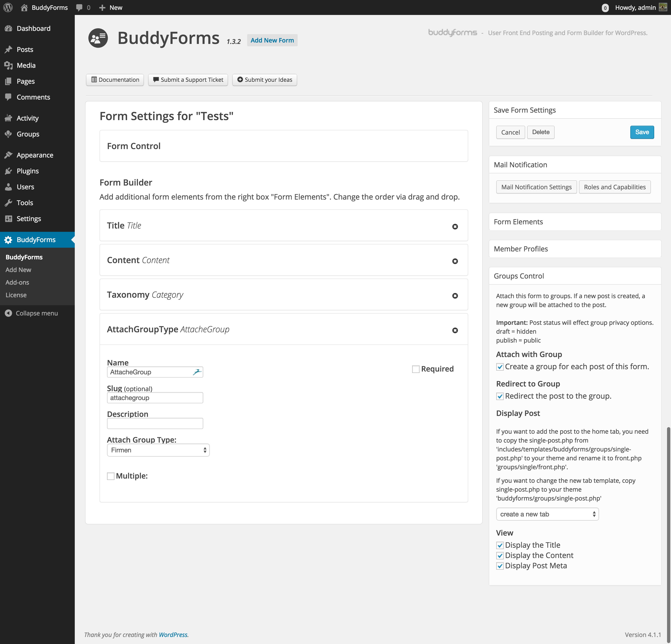Click the pen icon in Name field
671x644 pixels.
tap(197, 372)
